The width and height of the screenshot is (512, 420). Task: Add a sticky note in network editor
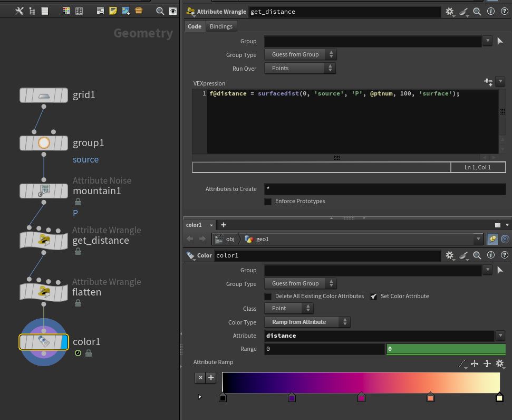click(x=113, y=11)
